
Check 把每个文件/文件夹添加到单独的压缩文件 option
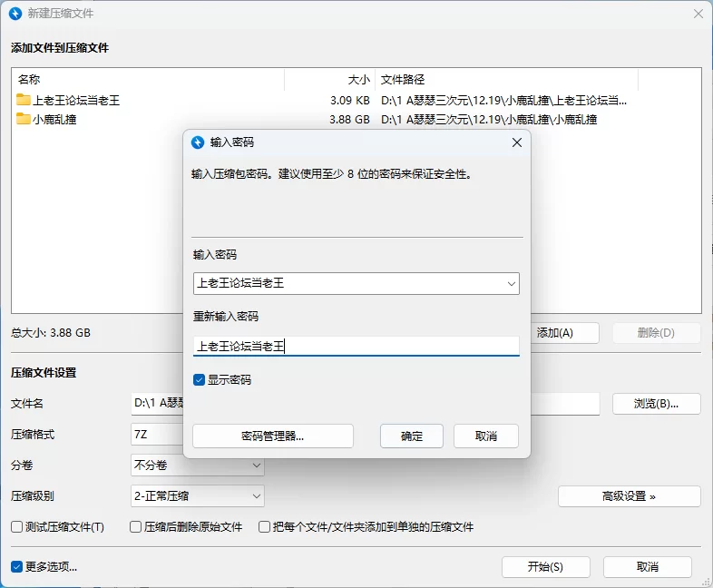[264, 526]
